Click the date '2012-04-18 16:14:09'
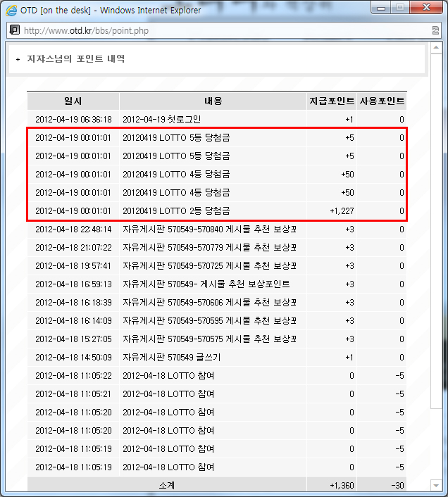 point(73,321)
